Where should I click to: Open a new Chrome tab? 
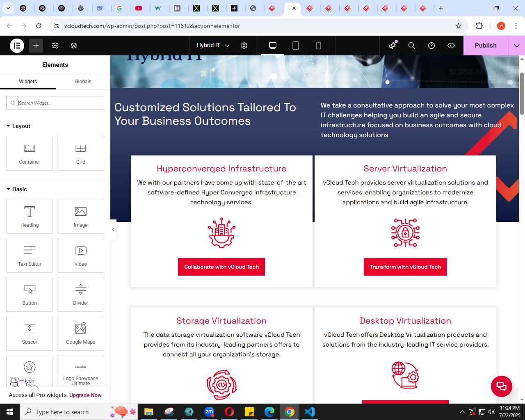[x=441, y=8]
